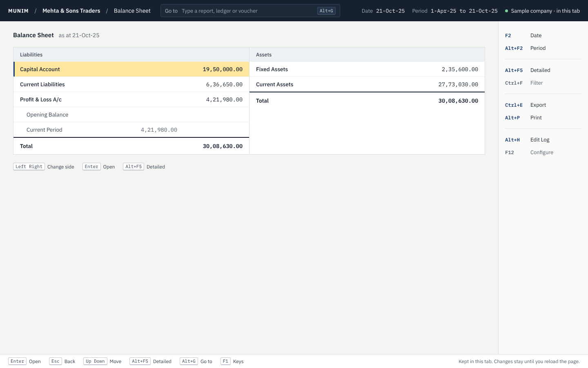Select the Current Liabilities row
Screen dimensions: 588x368
(x=131, y=84)
